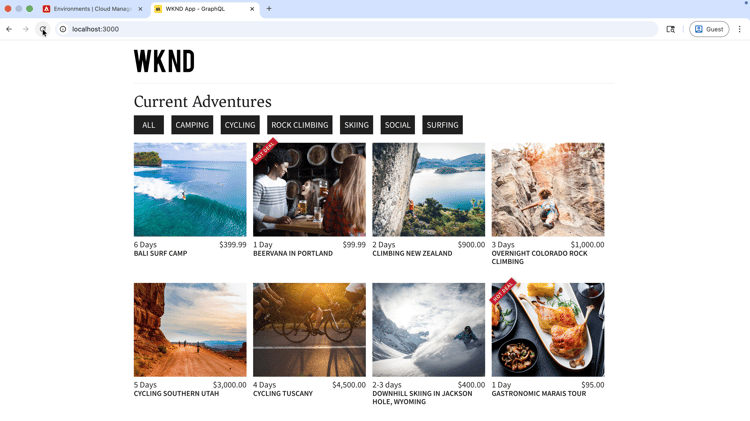The image size is (750, 421).
Task: Open the Guest profile button
Action: pyautogui.click(x=709, y=29)
